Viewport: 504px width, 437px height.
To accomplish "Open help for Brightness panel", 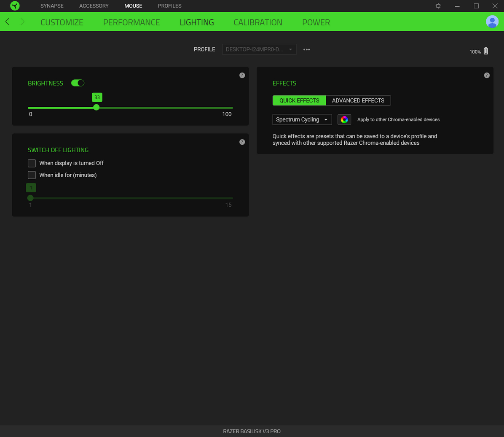I will 242,76.
